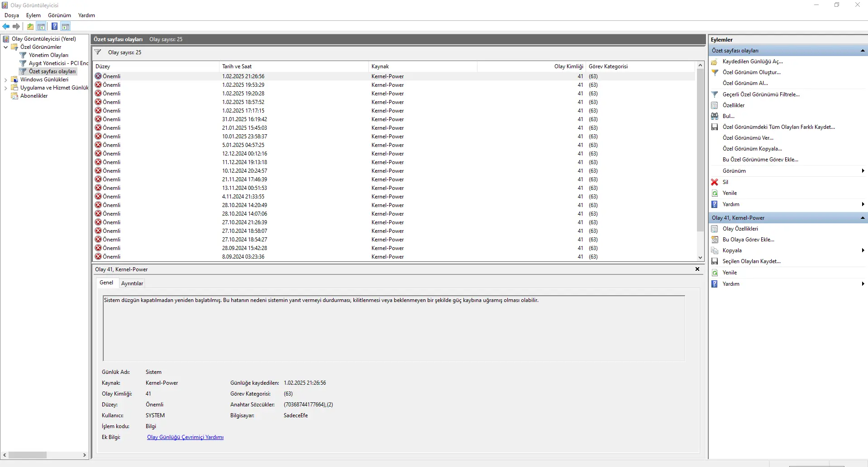
Task: Click the Yenile icon under Olay 41, Kernel-Power
Action: pos(715,273)
